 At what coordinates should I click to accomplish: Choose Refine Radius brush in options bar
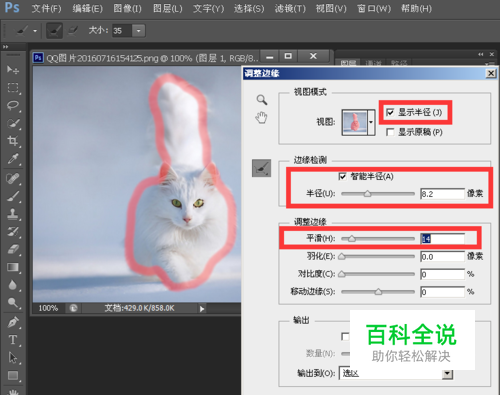(x=54, y=31)
